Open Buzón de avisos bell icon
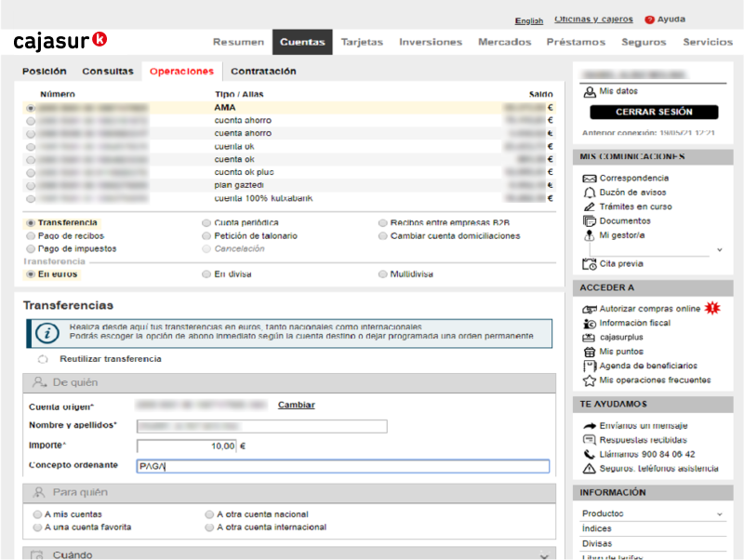 pyautogui.click(x=589, y=193)
